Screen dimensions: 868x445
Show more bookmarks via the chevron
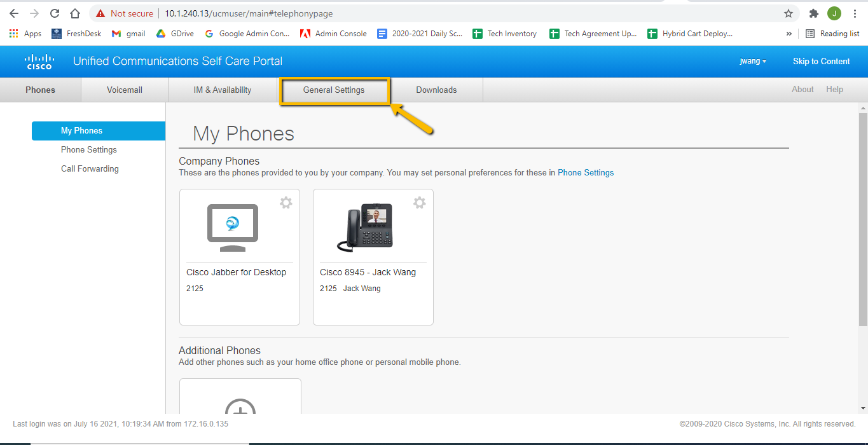coord(789,34)
